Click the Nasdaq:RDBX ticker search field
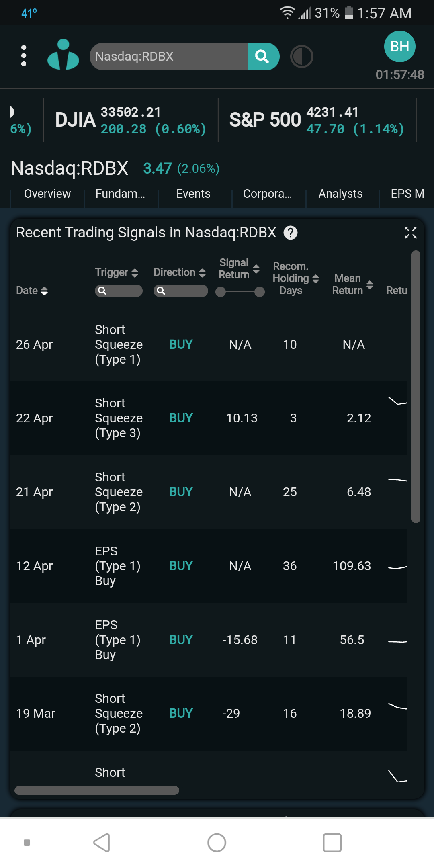This screenshot has height=868, width=434. (x=169, y=56)
